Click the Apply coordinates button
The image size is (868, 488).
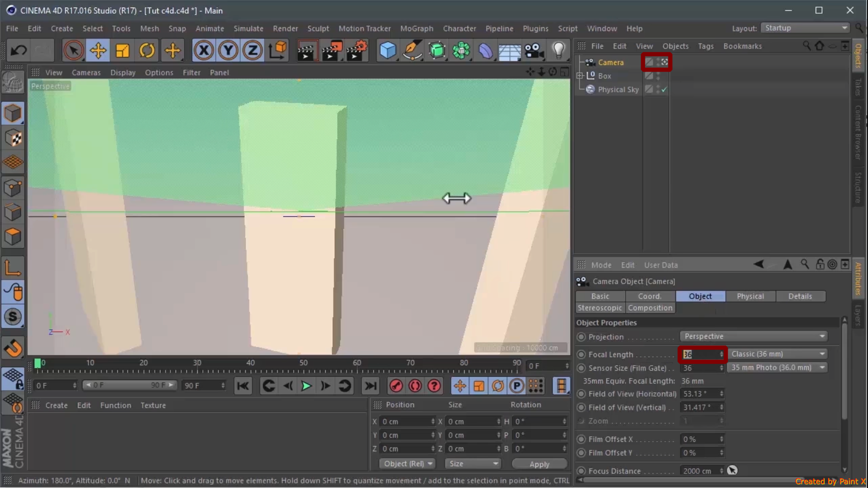[x=539, y=464]
